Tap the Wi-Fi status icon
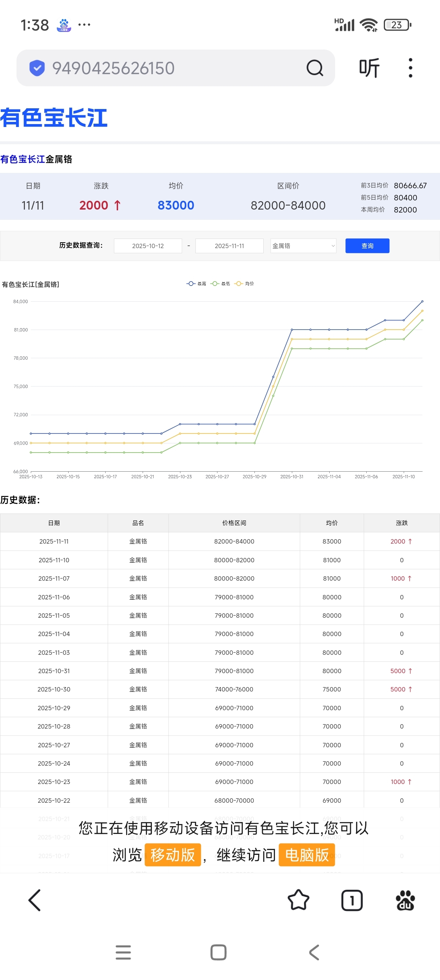 368,25
